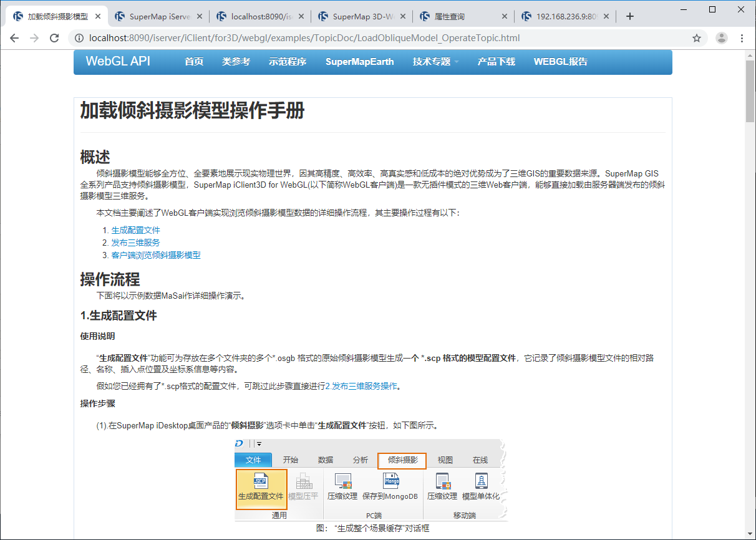Close the 属性查询 tab
The width and height of the screenshot is (756, 540).
(504, 17)
